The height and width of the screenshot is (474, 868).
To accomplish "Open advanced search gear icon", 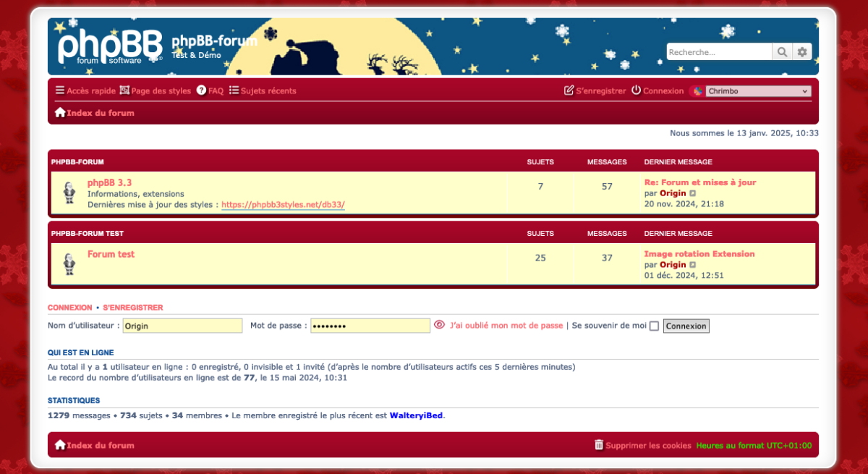I will point(801,52).
